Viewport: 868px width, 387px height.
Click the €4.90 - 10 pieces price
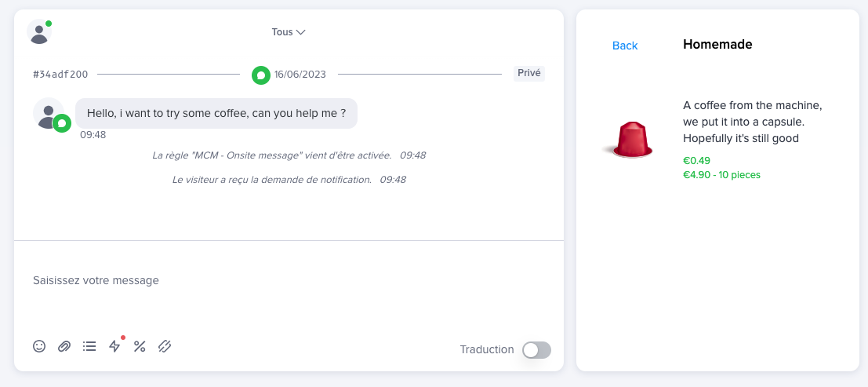coord(721,175)
